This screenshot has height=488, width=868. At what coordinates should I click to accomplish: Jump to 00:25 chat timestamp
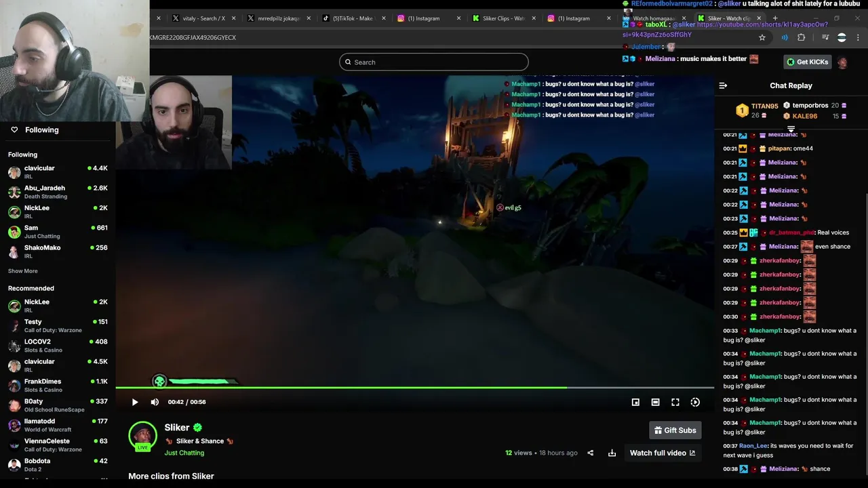[x=730, y=232]
